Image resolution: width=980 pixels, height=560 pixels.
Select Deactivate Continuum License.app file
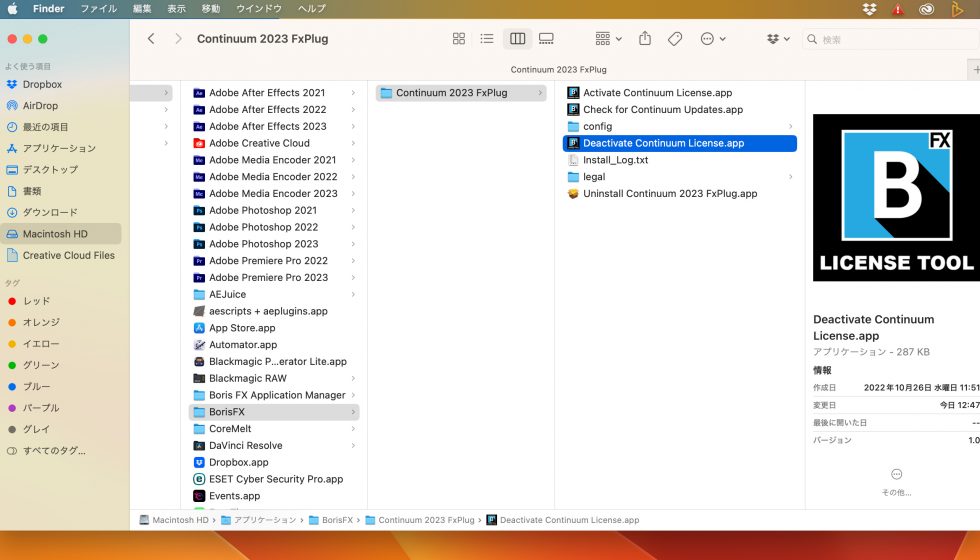pyautogui.click(x=679, y=143)
